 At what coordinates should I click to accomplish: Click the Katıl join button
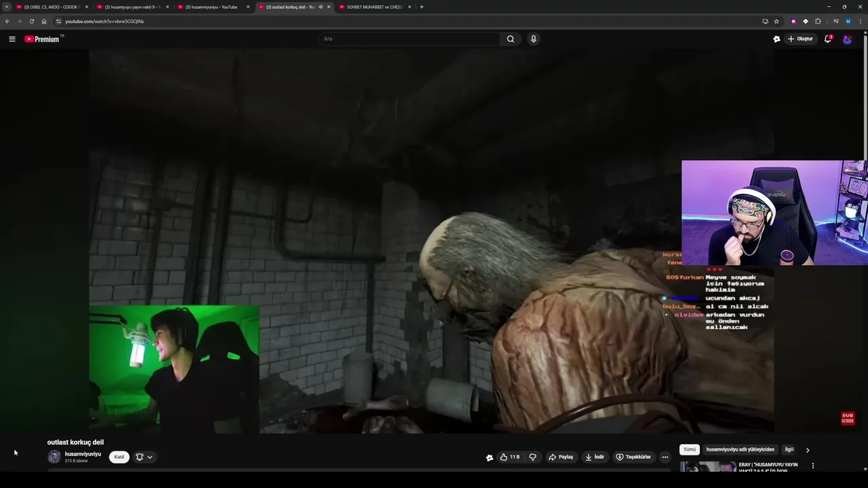[119, 457]
